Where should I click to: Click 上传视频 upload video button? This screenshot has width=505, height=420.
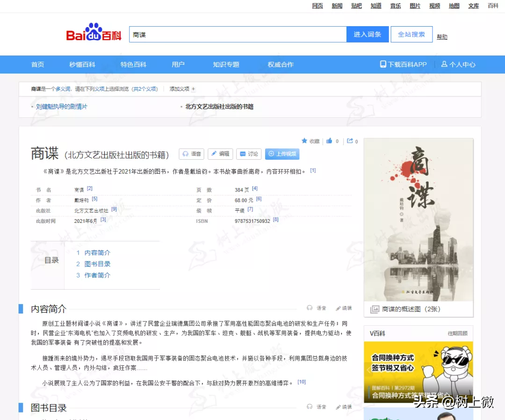coord(282,154)
